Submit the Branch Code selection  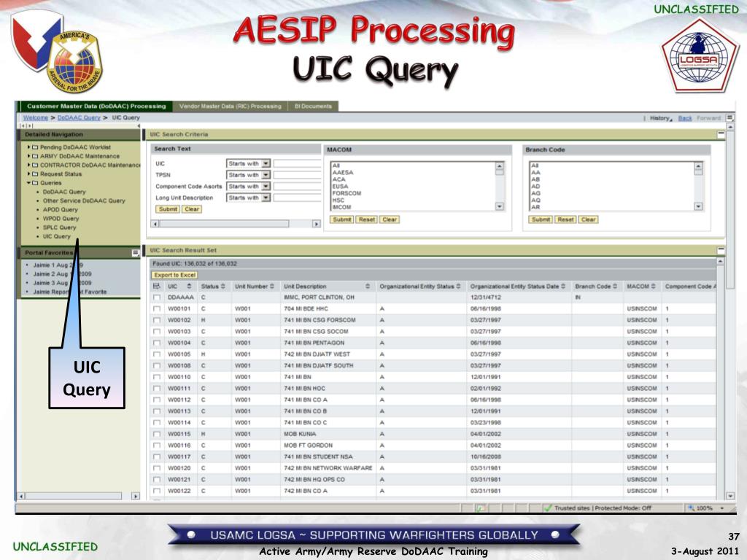541,219
